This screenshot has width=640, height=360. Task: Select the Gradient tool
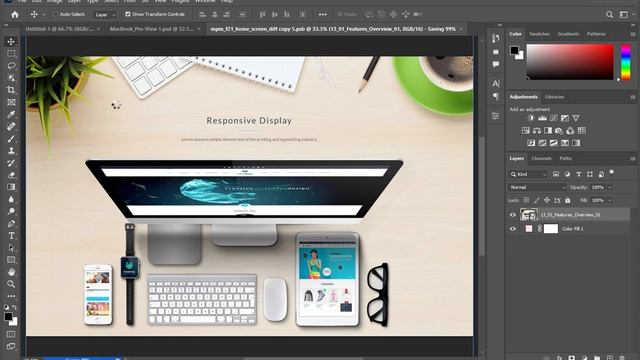pos(11,187)
